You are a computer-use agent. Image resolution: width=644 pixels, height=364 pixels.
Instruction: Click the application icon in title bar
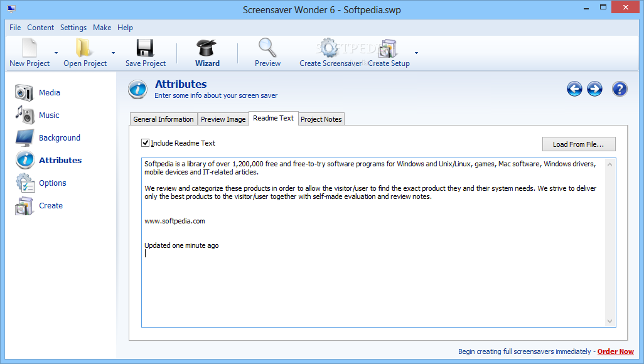11,9
